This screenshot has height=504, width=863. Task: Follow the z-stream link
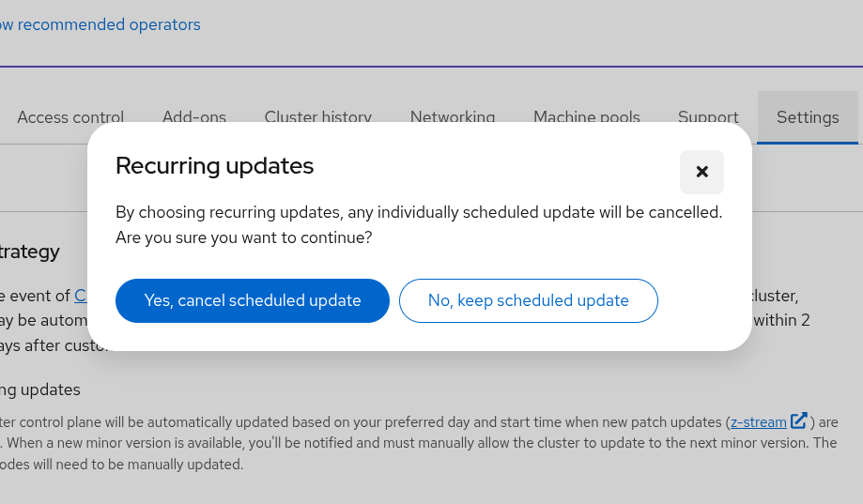[758, 422]
